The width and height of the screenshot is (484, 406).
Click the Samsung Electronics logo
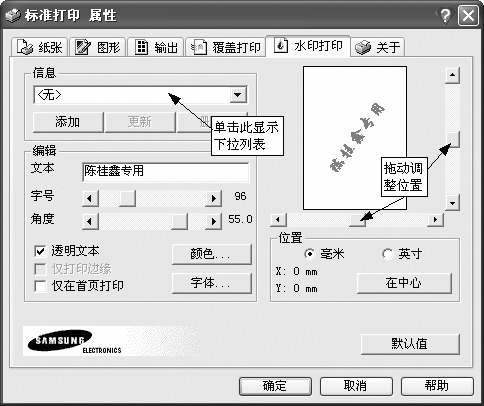75,341
